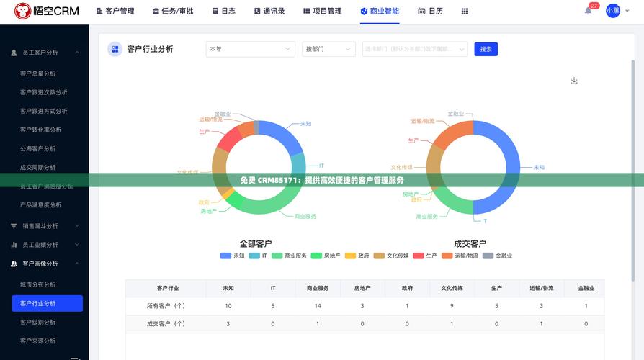Toggle the 运输/物流 legend swatch

(x=447, y=256)
